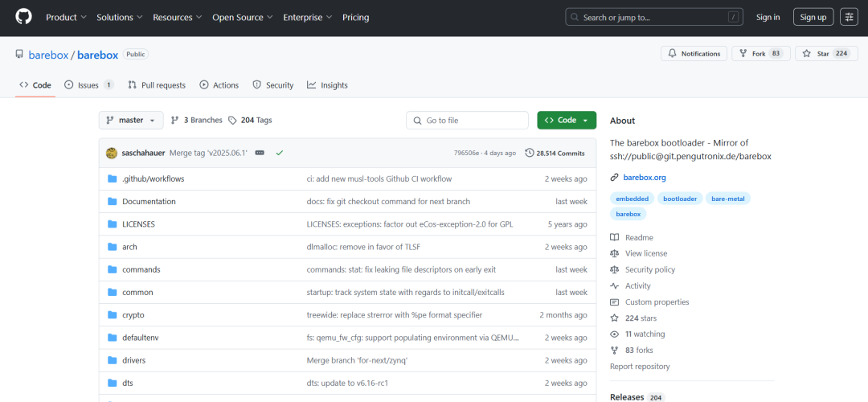Image resolution: width=868 pixels, height=402 pixels.
Task: Switch to the Pull requests tab
Action: (157, 84)
